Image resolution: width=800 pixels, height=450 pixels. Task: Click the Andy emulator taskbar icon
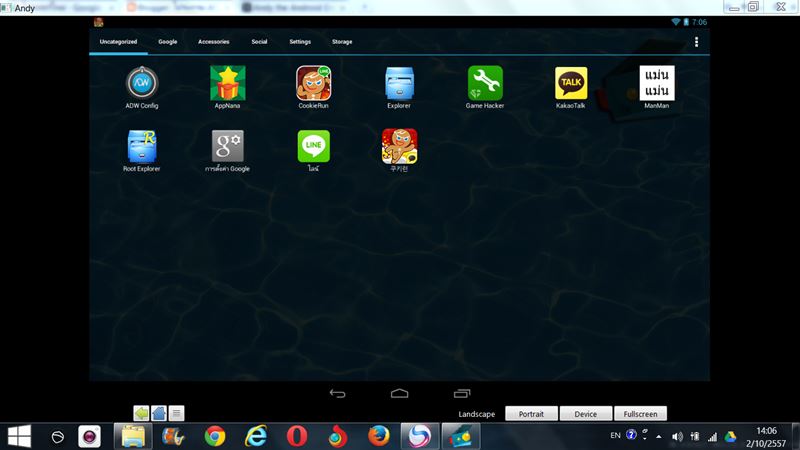(x=461, y=437)
